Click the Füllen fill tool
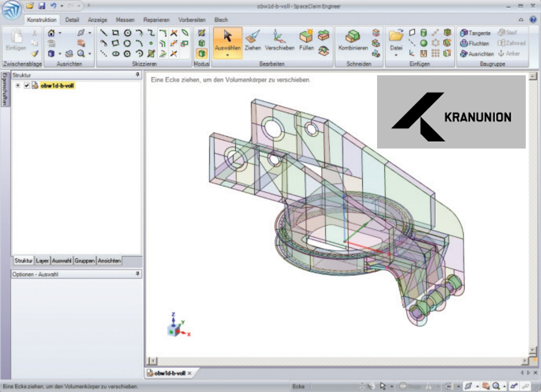This screenshot has height=392, width=541. [x=306, y=40]
